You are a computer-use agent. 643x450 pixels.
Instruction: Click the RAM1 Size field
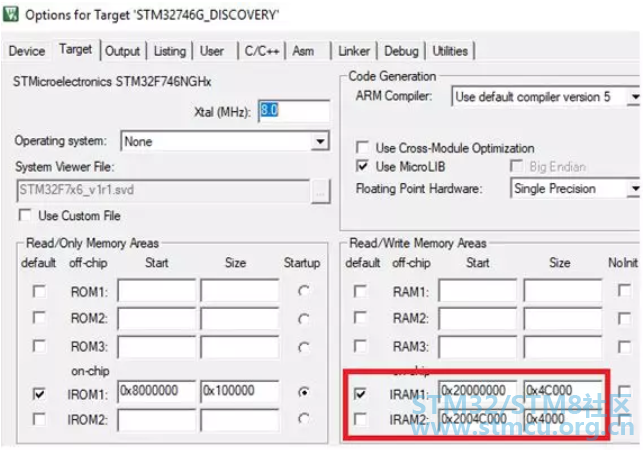(x=563, y=290)
